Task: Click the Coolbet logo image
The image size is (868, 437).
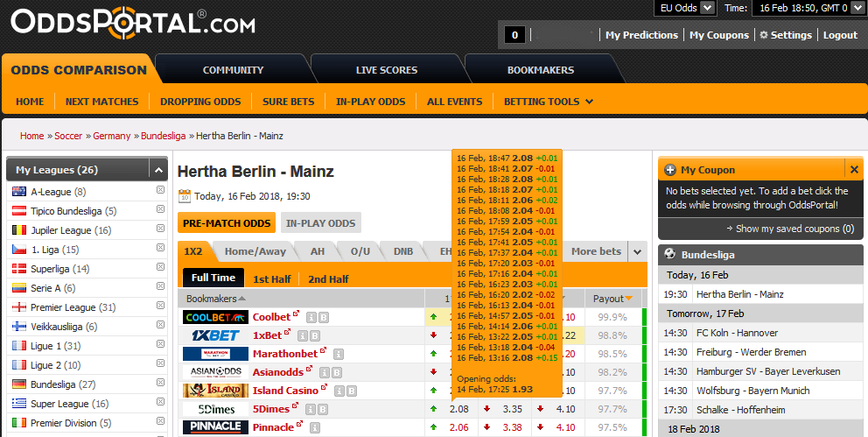Action: (x=215, y=317)
